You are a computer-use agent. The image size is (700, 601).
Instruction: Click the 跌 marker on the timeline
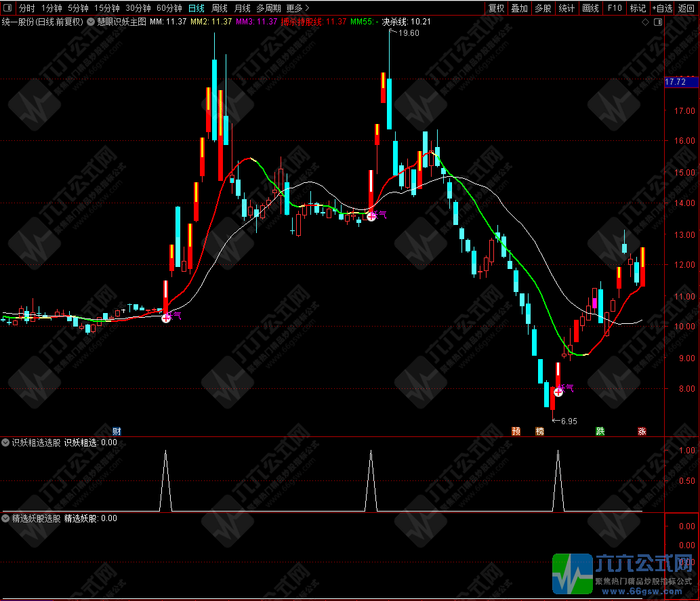(600, 432)
